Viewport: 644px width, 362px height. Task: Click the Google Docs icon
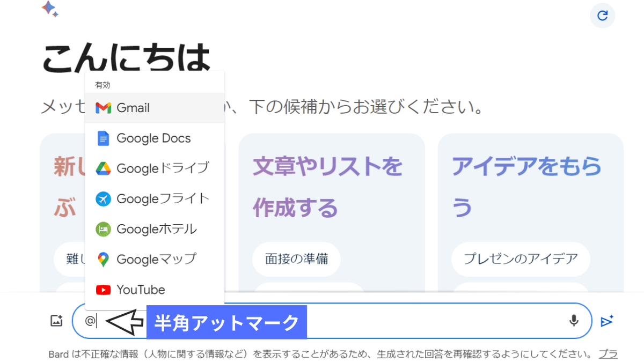point(103,138)
